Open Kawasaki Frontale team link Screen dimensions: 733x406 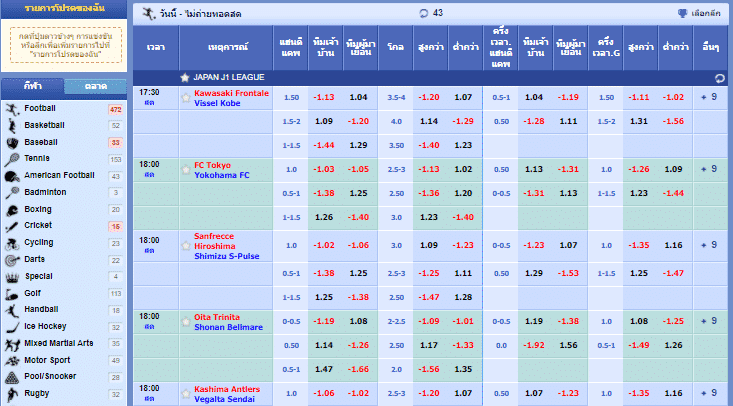point(231,93)
